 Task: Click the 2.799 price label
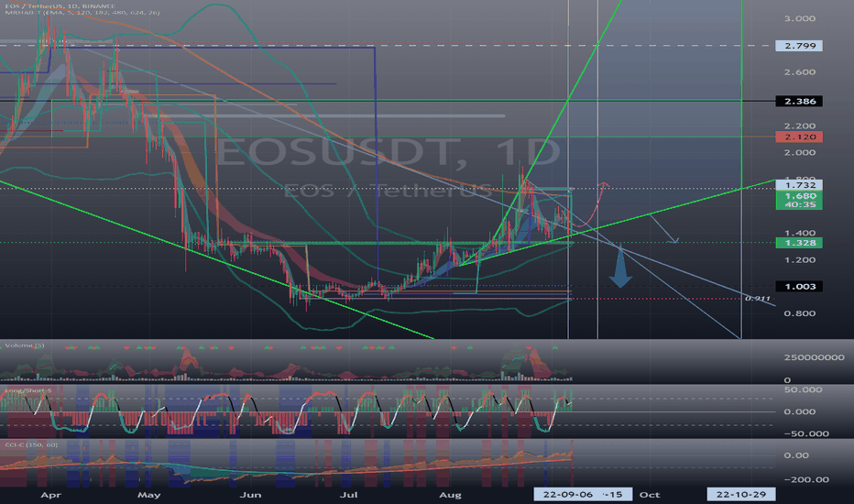click(x=799, y=46)
